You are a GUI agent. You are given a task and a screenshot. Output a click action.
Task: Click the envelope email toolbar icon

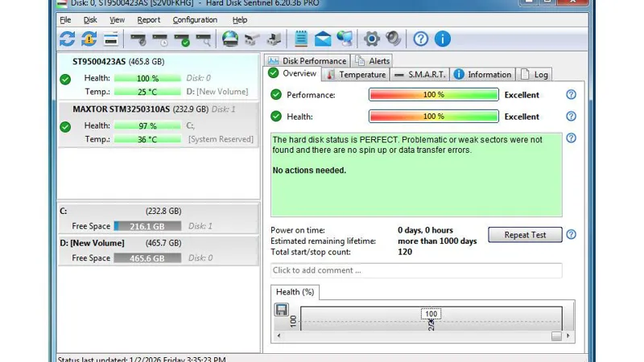(x=323, y=39)
